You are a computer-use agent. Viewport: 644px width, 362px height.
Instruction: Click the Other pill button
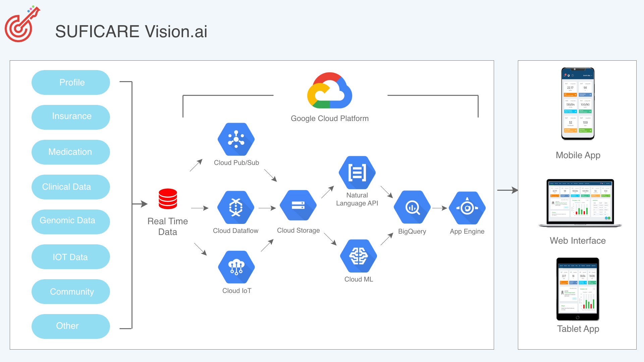click(71, 326)
